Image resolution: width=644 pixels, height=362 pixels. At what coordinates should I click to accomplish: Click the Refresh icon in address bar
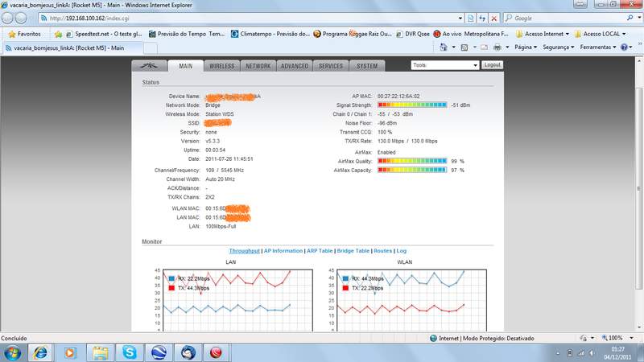click(x=482, y=18)
